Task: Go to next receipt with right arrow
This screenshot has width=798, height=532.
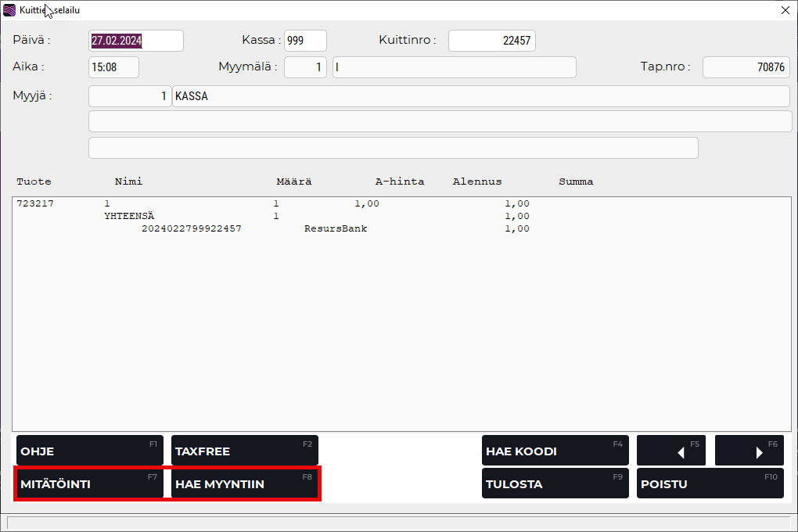Action: (749, 451)
